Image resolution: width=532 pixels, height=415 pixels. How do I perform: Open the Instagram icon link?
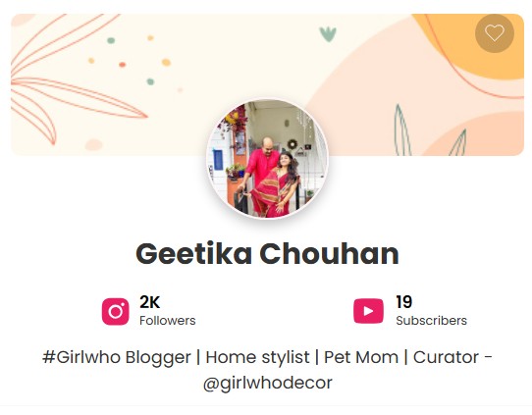click(x=116, y=311)
